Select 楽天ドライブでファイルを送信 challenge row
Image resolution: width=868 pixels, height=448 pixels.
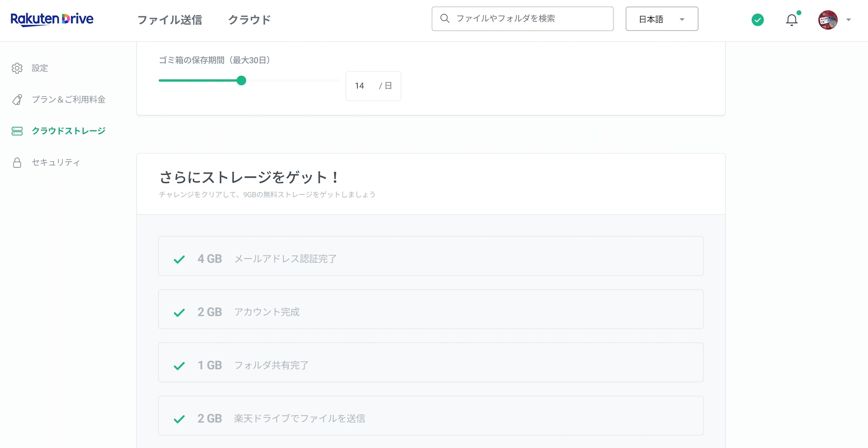coord(431,416)
